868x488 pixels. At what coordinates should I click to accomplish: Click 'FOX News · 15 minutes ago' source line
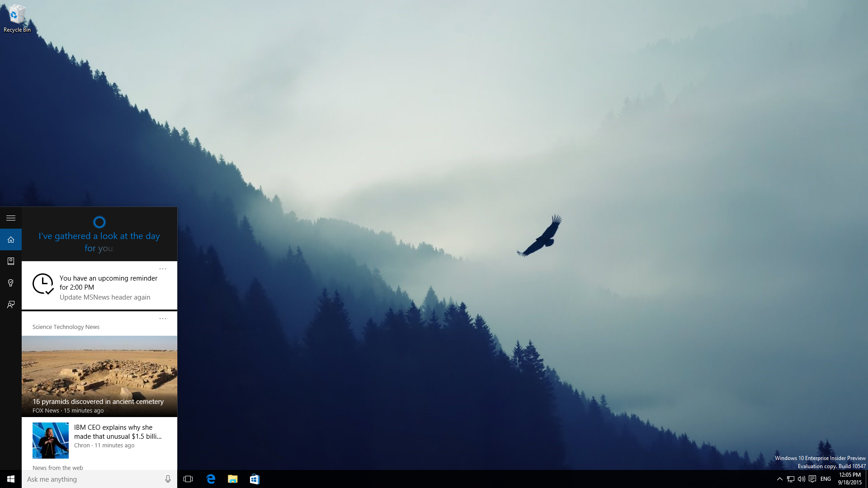coord(68,411)
